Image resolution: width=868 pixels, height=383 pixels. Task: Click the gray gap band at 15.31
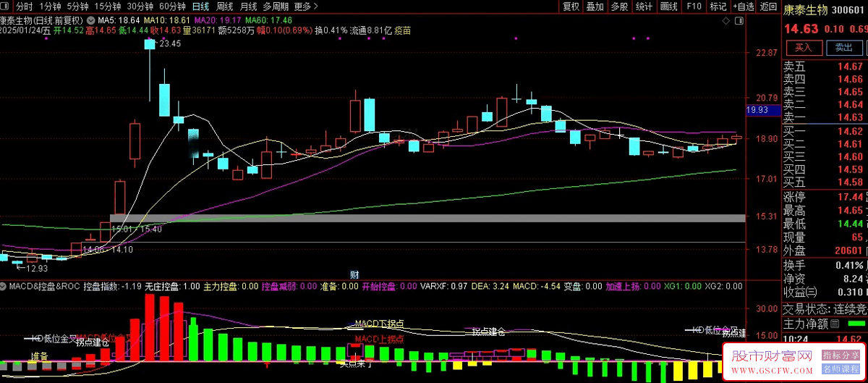(427, 218)
